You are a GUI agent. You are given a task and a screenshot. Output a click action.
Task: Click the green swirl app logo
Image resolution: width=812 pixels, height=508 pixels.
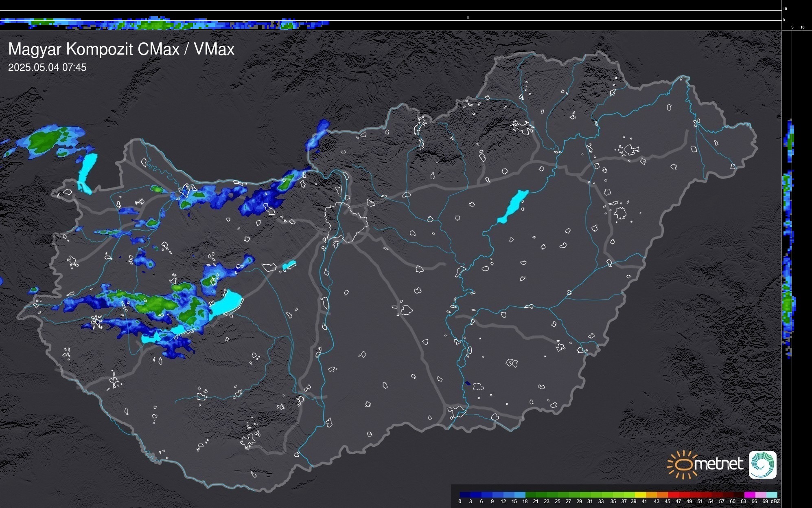(762, 464)
